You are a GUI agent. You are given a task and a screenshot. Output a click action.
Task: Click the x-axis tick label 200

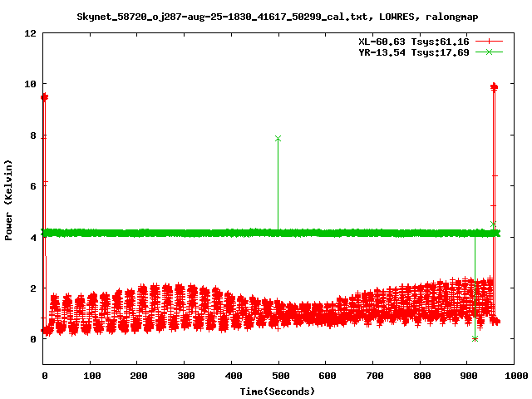(139, 376)
